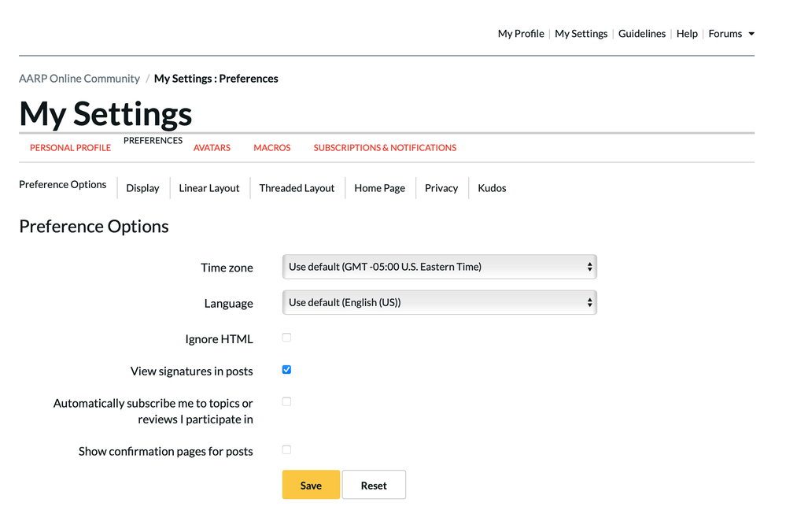This screenshot has height=532, width=786.
Task: Switch to the Personal Profile tab
Action: click(x=70, y=148)
